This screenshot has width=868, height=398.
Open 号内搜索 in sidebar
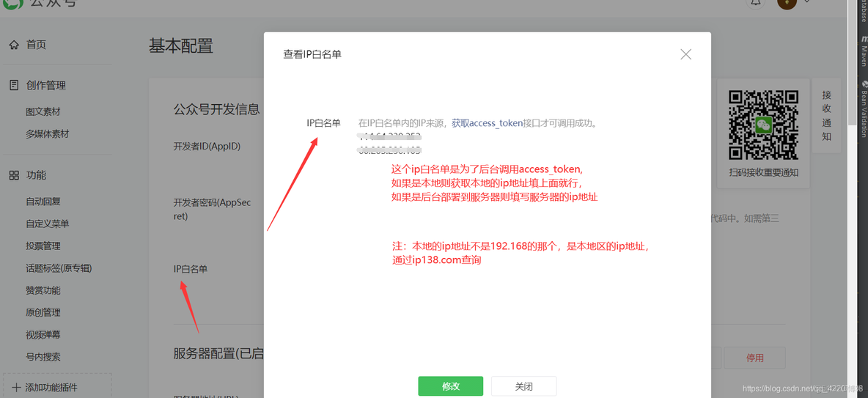(x=43, y=357)
